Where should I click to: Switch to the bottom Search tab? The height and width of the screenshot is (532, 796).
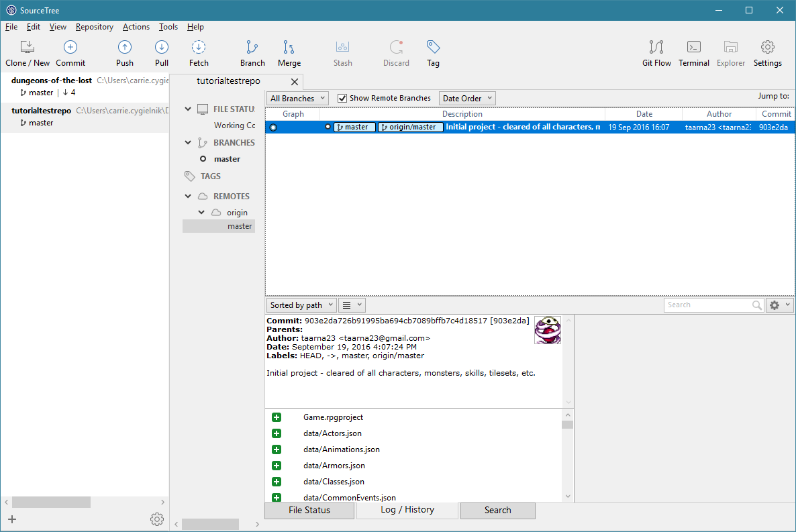click(x=497, y=511)
